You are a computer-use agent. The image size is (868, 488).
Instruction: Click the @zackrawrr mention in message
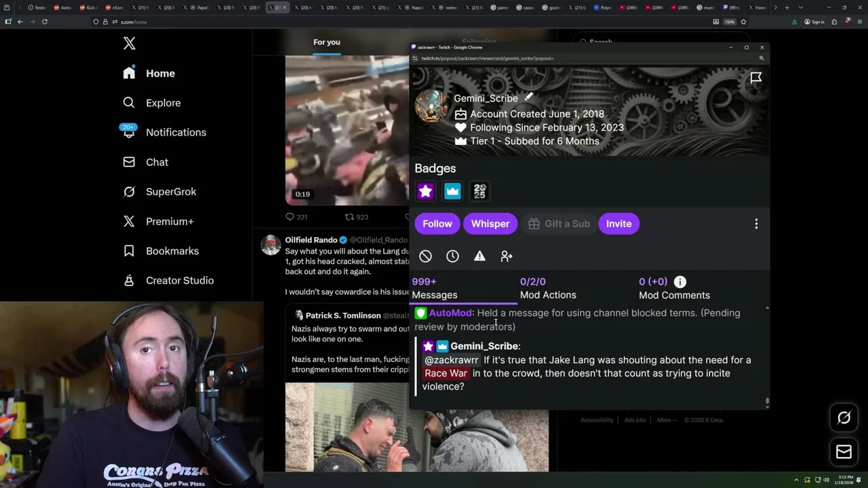tap(452, 360)
